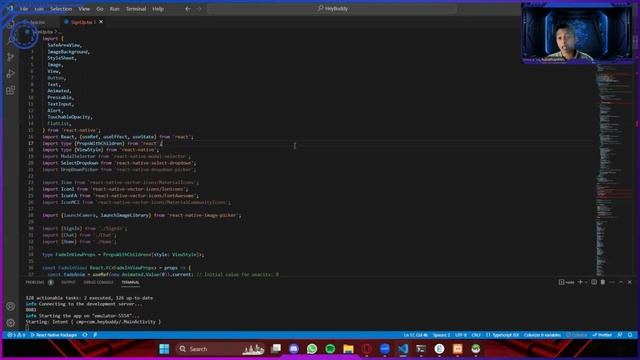Select the TERMINAL panel tab
The width and height of the screenshot is (640, 360).
(130, 282)
